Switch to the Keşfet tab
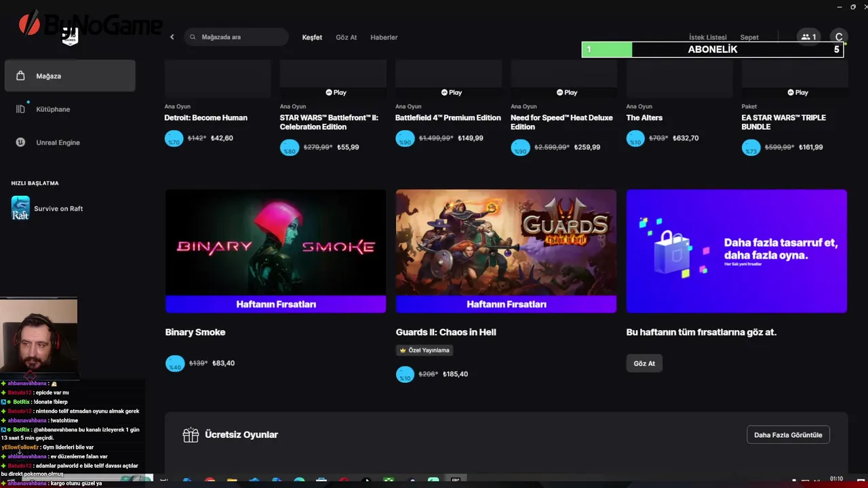The width and height of the screenshot is (868, 488). [x=312, y=37]
